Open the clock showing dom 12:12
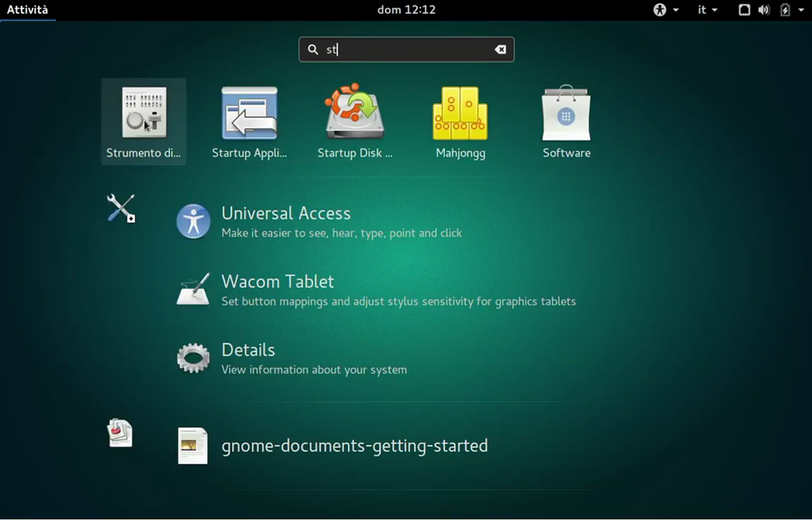The width and height of the screenshot is (812, 520). [x=406, y=10]
